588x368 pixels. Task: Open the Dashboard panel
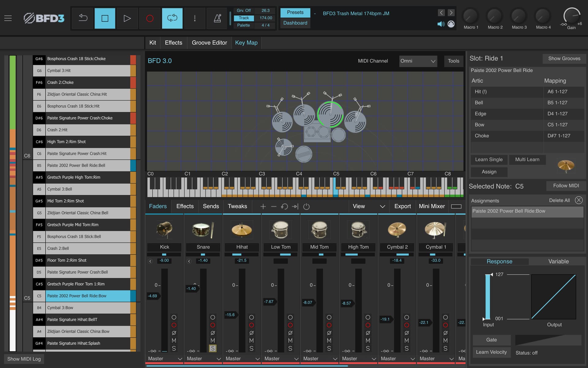295,23
